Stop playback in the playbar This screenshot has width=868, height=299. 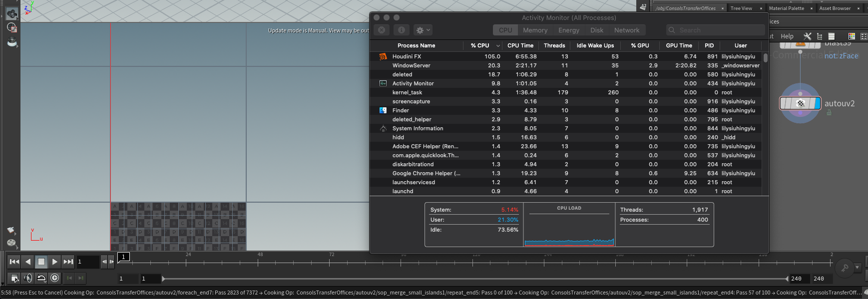coord(41,262)
